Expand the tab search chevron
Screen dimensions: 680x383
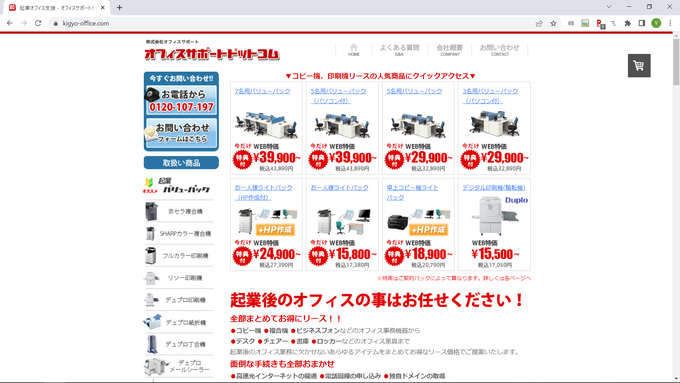(x=609, y=7)
